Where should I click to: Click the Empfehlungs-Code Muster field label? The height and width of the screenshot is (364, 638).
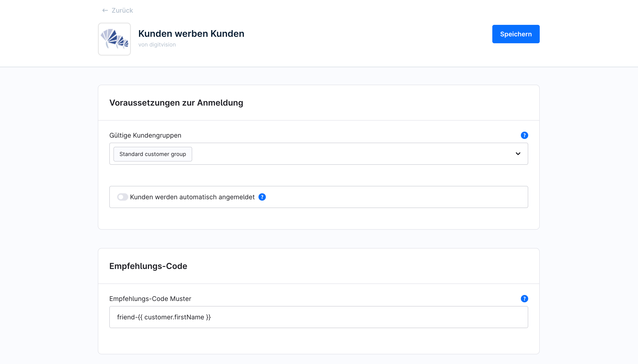[150, 298]
